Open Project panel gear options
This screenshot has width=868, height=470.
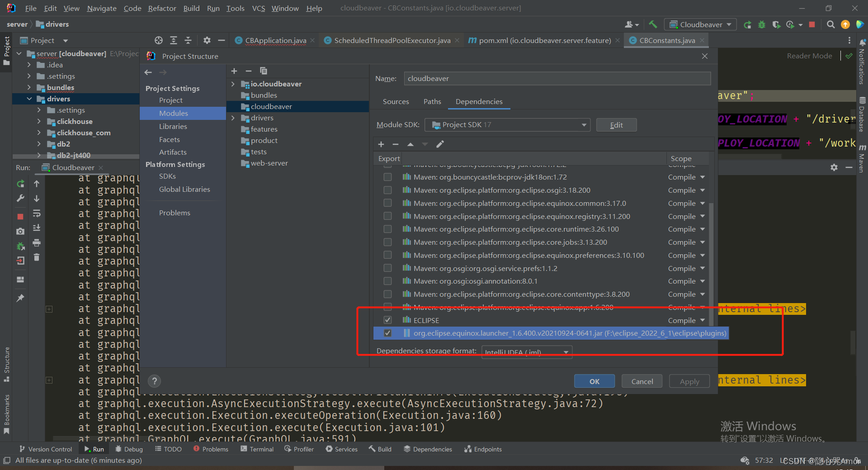click(207, 40)
